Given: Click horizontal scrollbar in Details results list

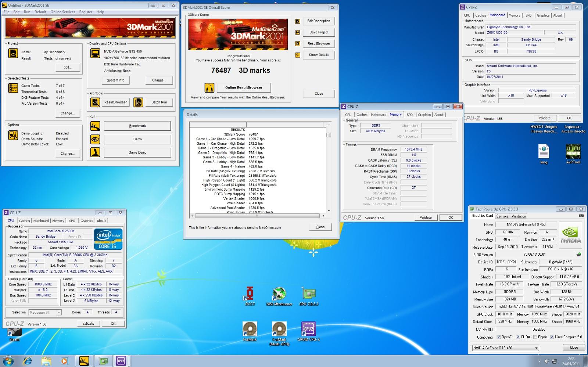Looking at the screenshot, I should (257, 216).
